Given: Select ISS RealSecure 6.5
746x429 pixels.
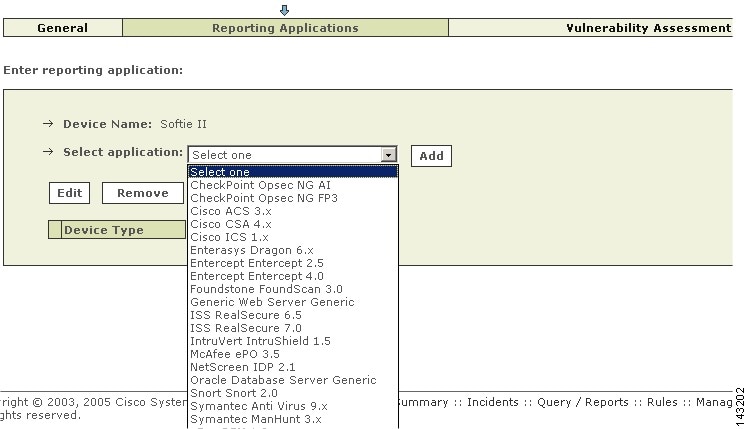Looking at the screenshot, I should tap(293, 315).
